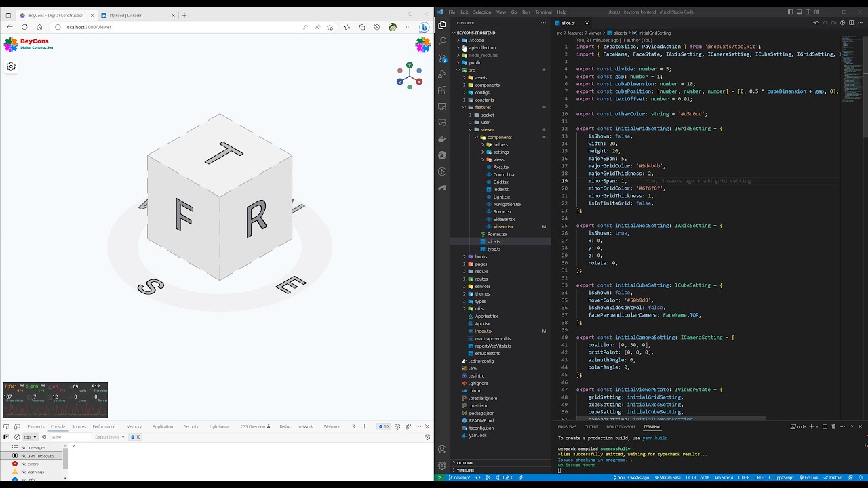The height and width of the screenshot is (488, 868).
Task: Toggle VS Code primary side bar layout
Action: click(x=790, y=12)
